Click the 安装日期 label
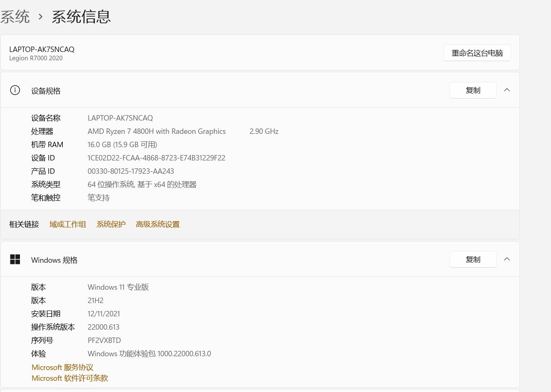This screenshot has width=551, height=392. click(x=46, y=314)
